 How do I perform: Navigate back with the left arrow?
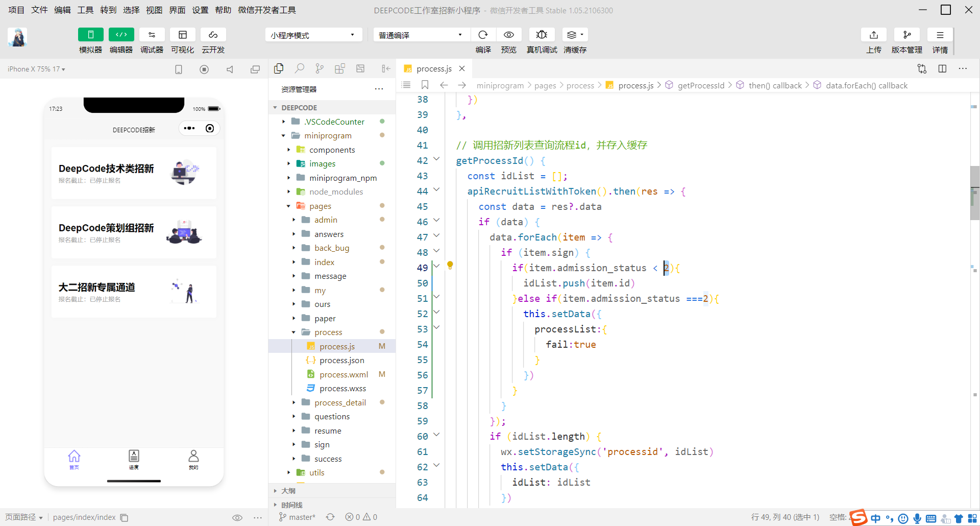tap(444, 85)
